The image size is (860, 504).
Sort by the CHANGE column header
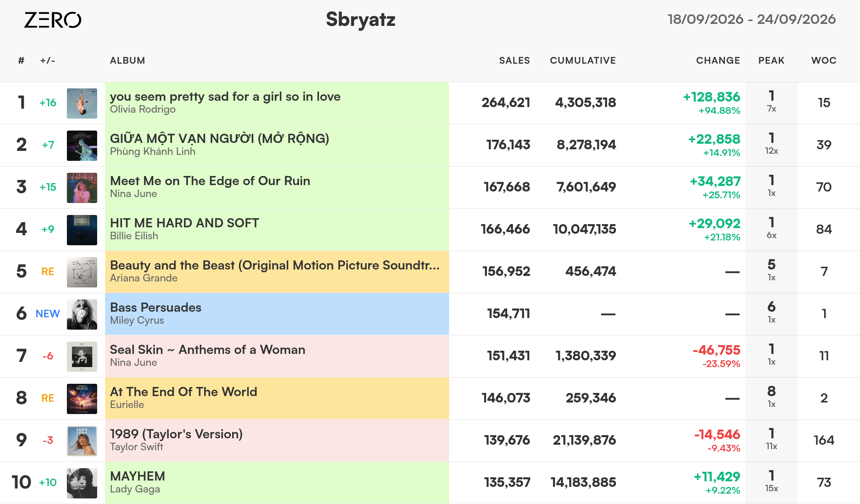point(718,61)
